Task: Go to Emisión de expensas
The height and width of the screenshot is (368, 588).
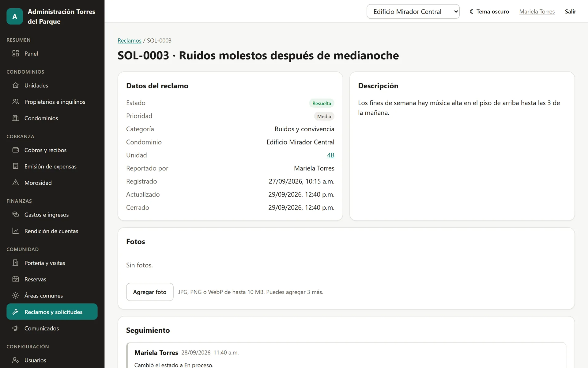Action: pos(52,166)
